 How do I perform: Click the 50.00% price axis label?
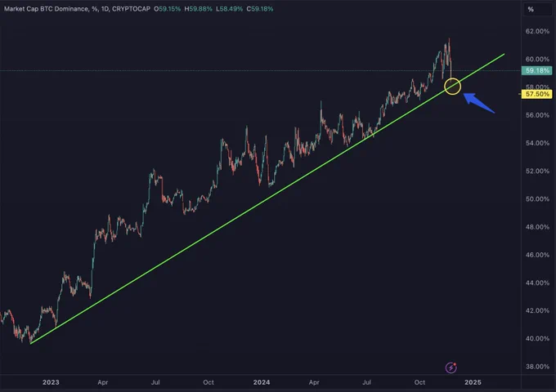[537, 199]
